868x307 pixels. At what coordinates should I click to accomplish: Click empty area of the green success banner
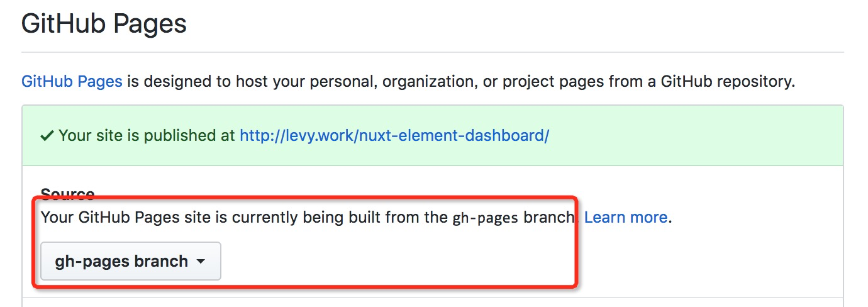click(x=692, y=136)
